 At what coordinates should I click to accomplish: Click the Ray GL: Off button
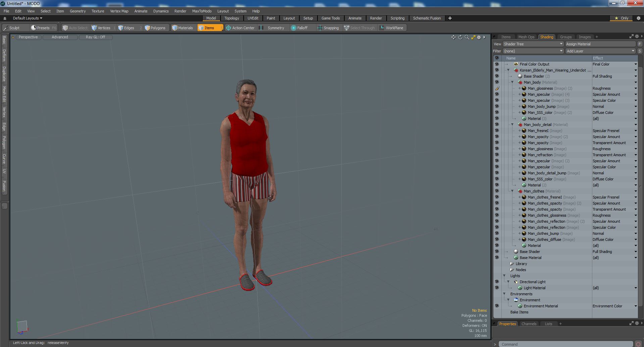pyautogui.click(x=95, y=37)
